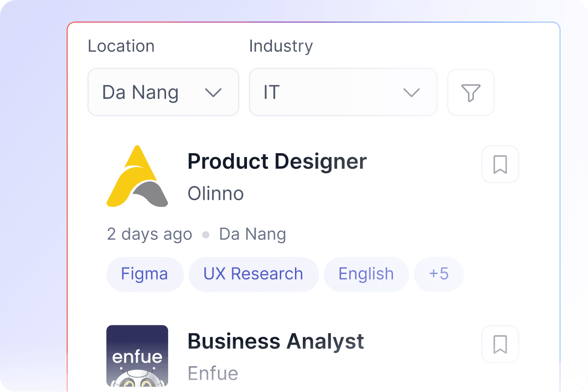Select the English skill tag

[x=366, y=274]
